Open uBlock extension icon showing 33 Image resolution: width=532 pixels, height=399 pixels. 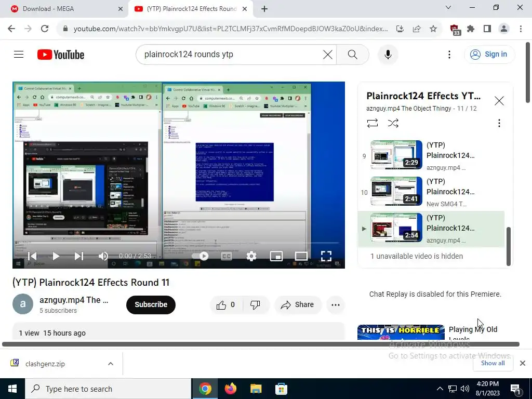(x=455, y=30)
